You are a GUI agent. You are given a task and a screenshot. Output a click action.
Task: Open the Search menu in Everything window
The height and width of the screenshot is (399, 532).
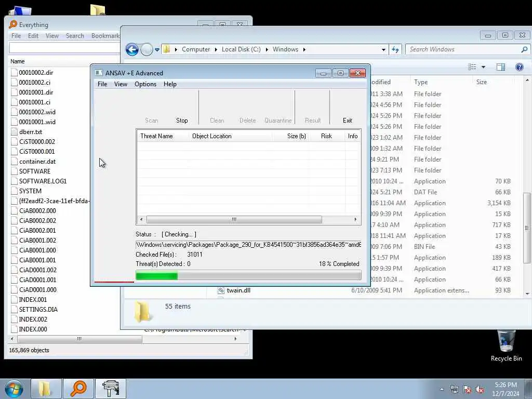[x=75, y=36]
